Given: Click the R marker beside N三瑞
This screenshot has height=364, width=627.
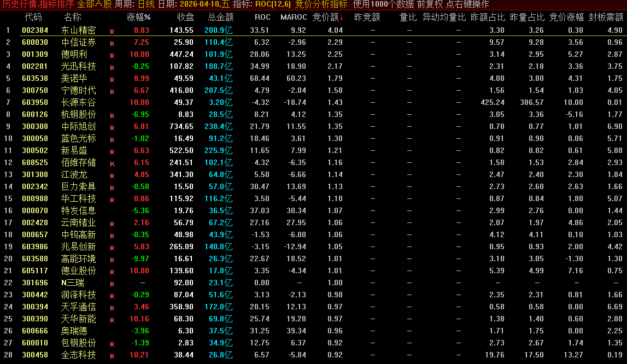Looking at the screenshot, I should [x=112, y=284].
